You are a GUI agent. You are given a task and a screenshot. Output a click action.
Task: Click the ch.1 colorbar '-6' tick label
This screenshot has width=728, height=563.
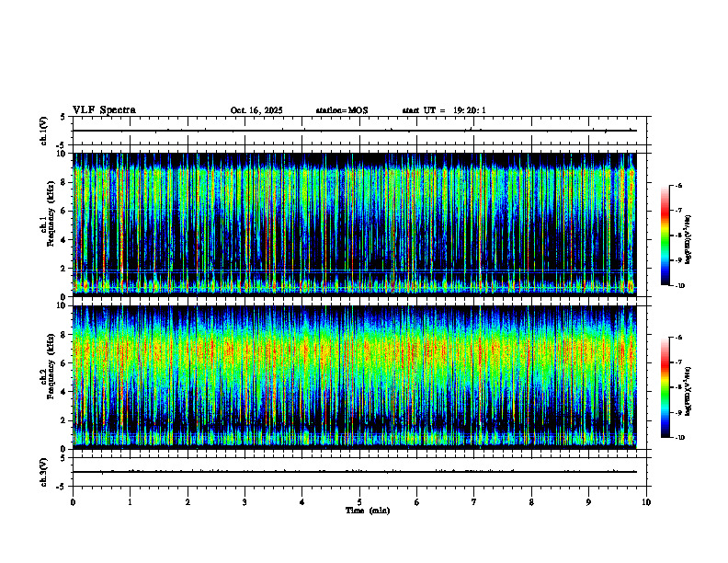pyautogui.click(x=678, y=185)
